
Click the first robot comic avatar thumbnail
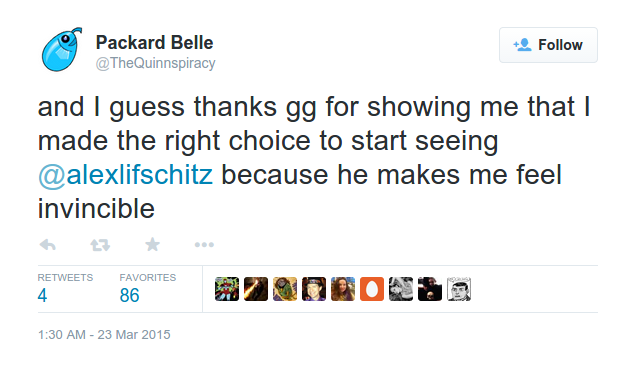227,289
